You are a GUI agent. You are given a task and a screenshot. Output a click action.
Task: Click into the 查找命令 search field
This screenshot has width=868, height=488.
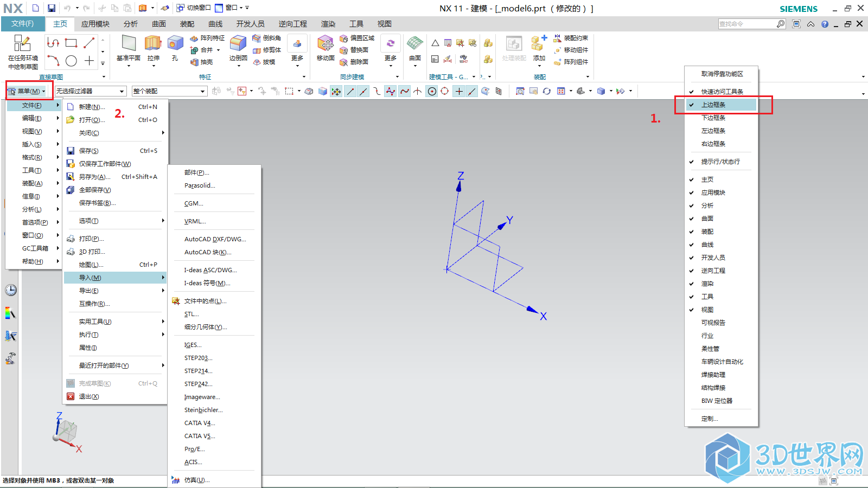pyautogui.click(x=746, y=24)
